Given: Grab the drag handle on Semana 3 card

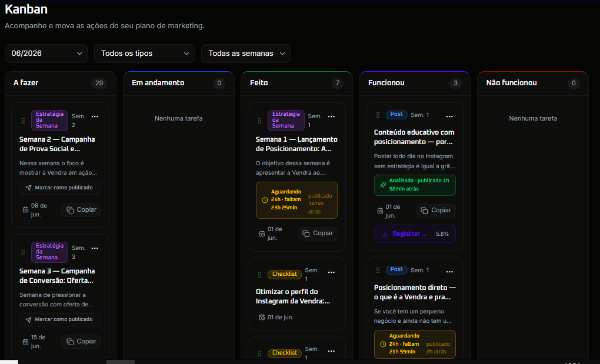Looking at the screenshot, I should [23, 252].
